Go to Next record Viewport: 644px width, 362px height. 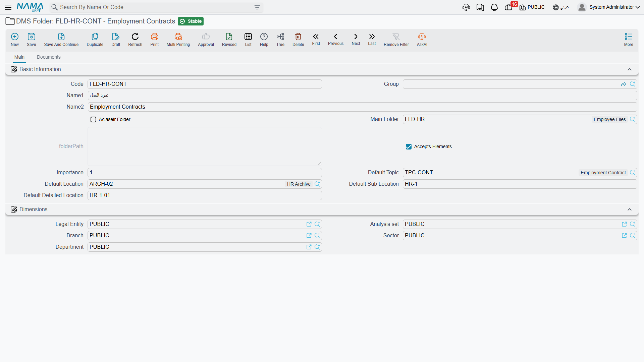356,39
